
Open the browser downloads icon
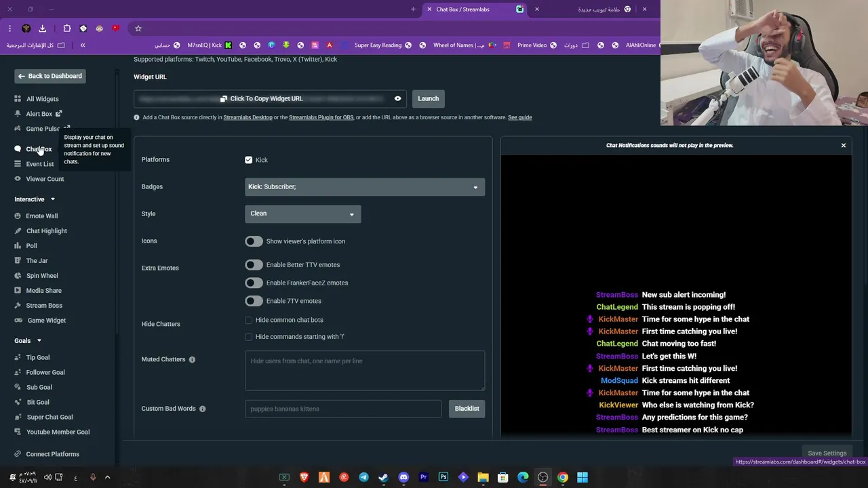point(42,28)
